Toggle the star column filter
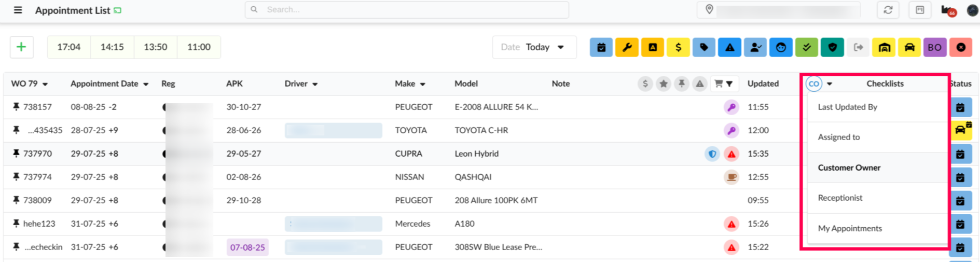The image size is (980, 262). coord(663,84)
